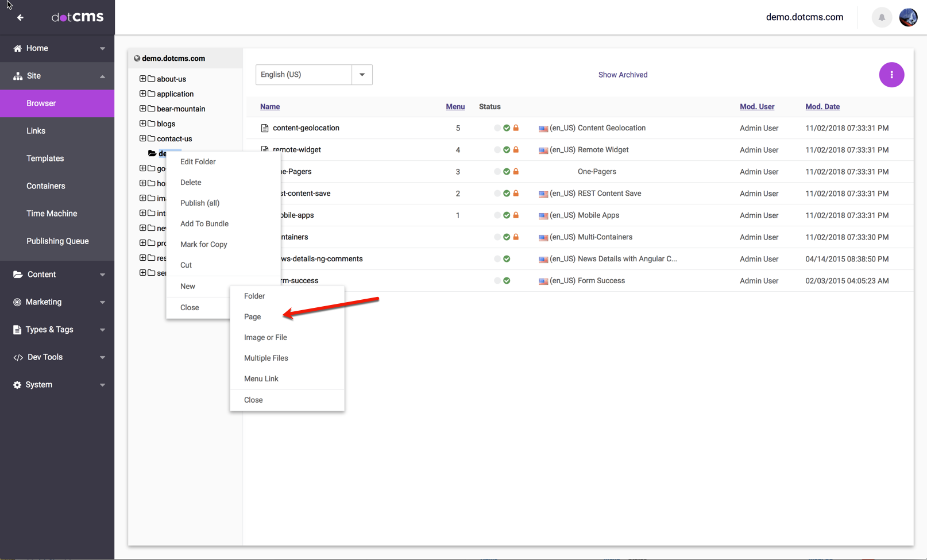Click the lock icon on Mobile Apps row
This screenshot has width=927, height=560.
point(516,215)
